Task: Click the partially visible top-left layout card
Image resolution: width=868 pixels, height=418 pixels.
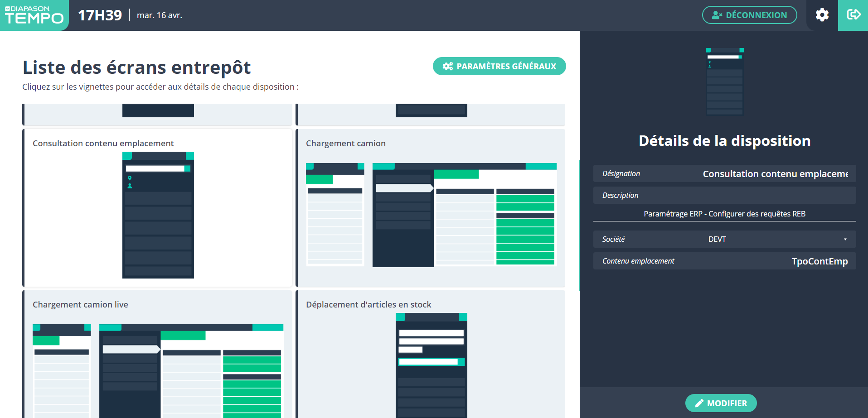Action: click(x=158, y=113)
